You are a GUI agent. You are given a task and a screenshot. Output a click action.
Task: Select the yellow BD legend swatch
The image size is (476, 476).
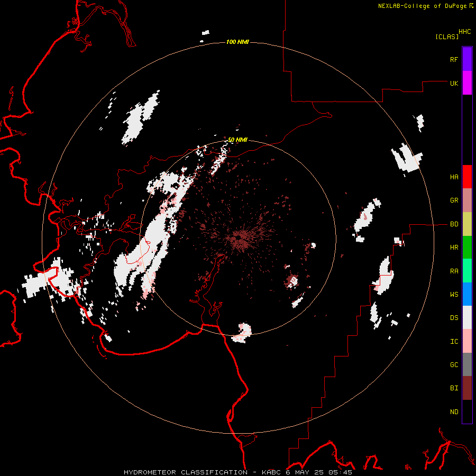coord(467,224)
